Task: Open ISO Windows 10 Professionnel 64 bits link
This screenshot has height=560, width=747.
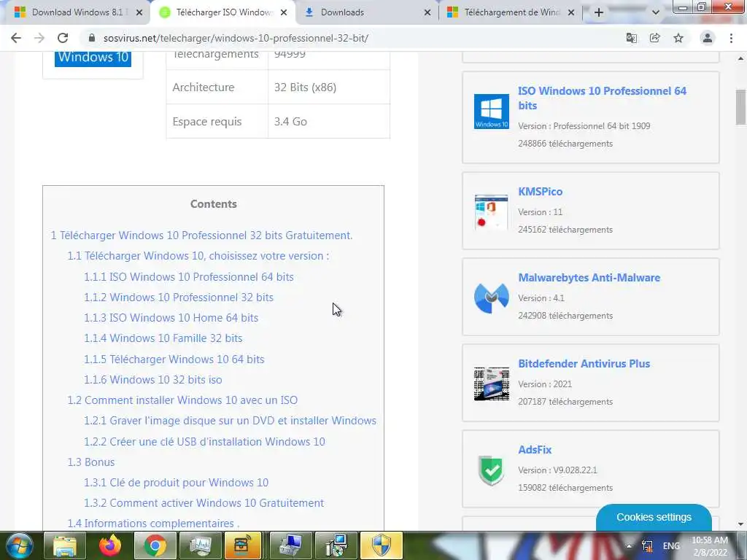Action: tap(602, 98)
